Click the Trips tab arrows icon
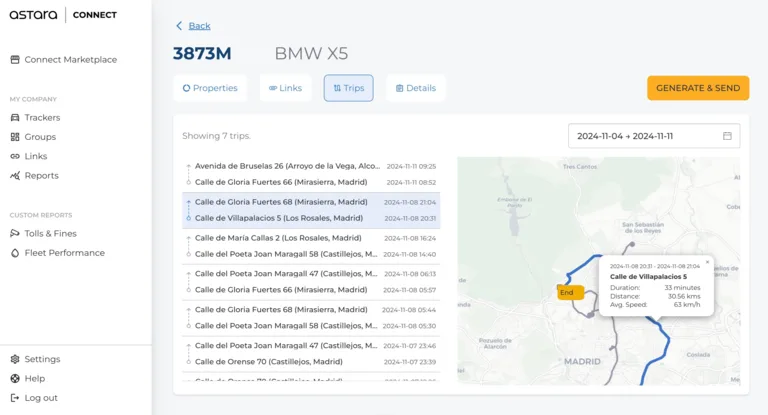This screenshot has width=768, height=415. [337, 88]
